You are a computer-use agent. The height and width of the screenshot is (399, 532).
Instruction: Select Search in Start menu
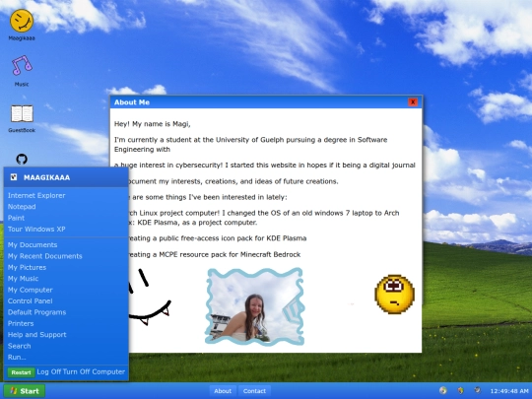point(20,346)
